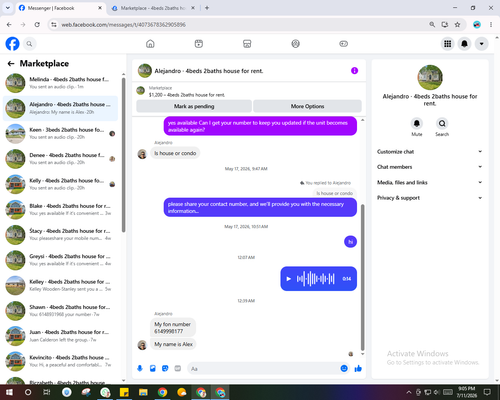Open the Windows Start menu

pos(9,392)
